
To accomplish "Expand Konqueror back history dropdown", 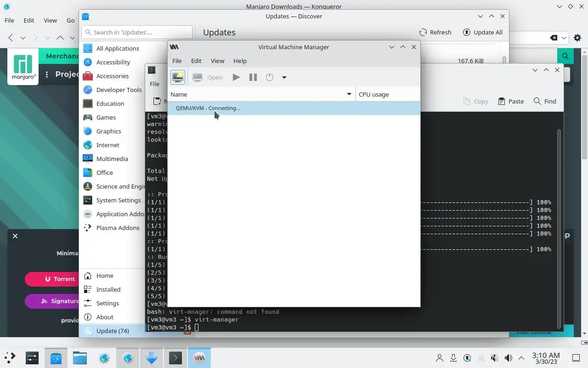I will point(23,38).
